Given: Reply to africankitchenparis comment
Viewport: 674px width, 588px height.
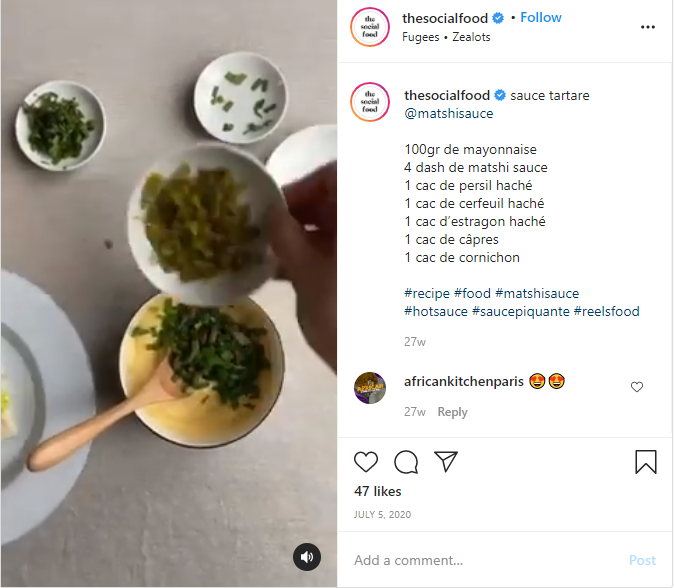Looking at the screenshot, I should [x=452, y=412].
